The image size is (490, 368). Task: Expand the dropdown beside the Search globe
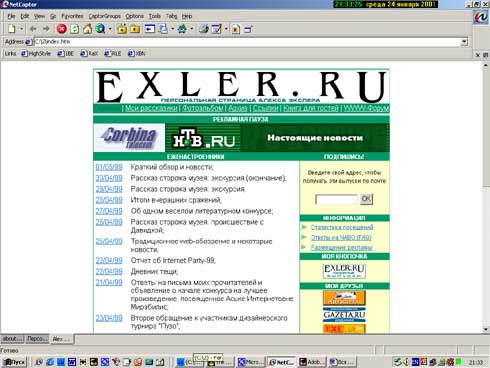[x=110, y=29]
